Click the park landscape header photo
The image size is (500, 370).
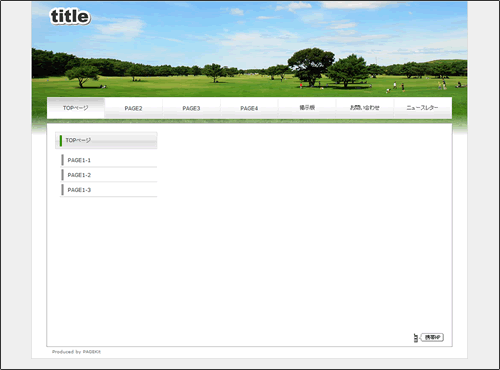(249, 49)
